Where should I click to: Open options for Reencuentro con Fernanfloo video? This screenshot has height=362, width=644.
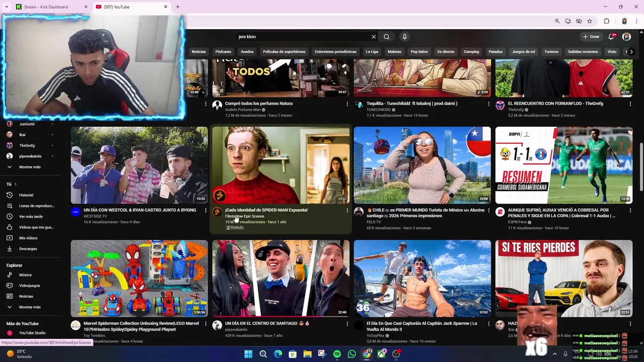[x=630, y=104]
